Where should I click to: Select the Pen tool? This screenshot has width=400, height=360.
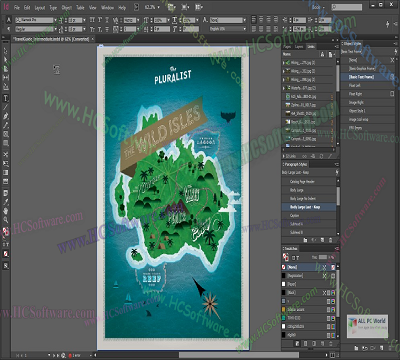click(6, 116)
